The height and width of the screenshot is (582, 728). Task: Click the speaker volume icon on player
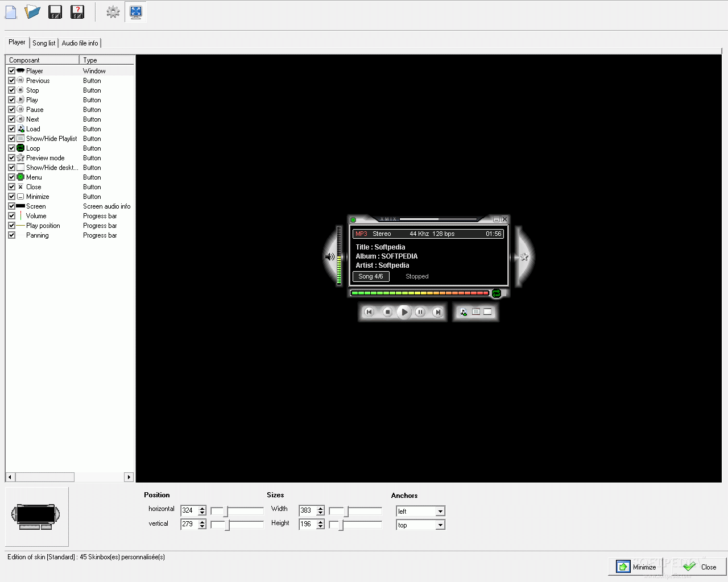coord(329,257)
